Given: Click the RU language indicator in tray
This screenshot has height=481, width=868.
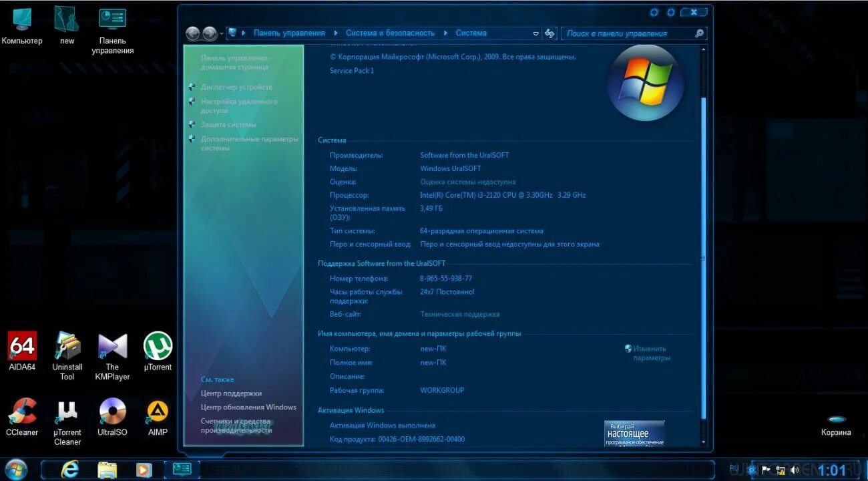Looking at the screenshot, I should pyautogui.click(x=734, y=469).
